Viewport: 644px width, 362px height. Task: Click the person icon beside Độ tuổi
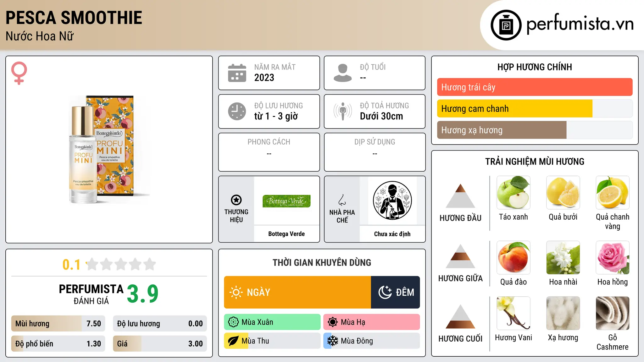point(343,73)
